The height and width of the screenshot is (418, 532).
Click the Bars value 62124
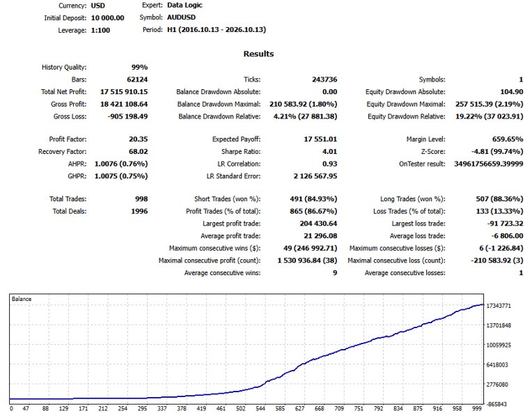[137, 79]
